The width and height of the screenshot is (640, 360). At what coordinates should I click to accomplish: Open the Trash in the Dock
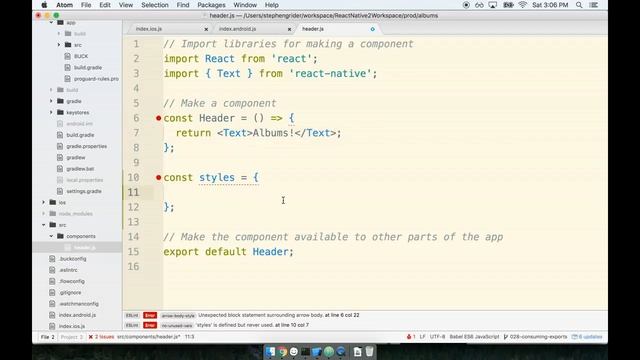pyautogui.click(x=369, y=351)
